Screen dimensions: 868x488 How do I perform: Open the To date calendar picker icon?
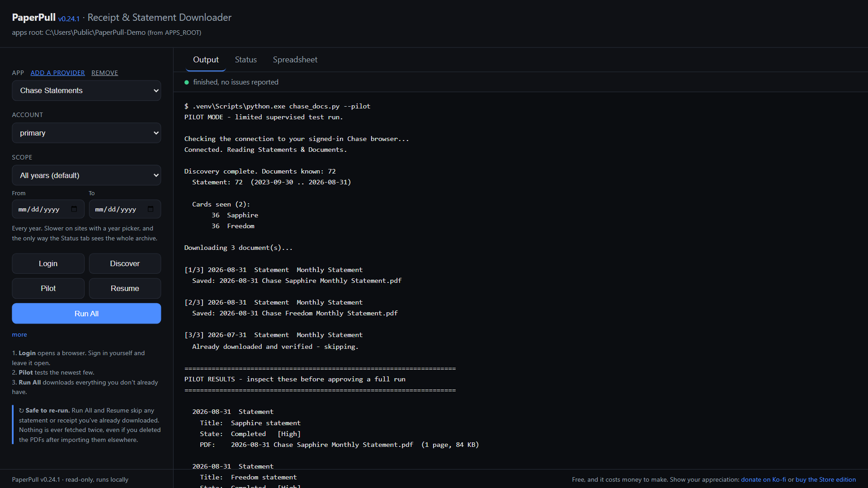[151, 209]
